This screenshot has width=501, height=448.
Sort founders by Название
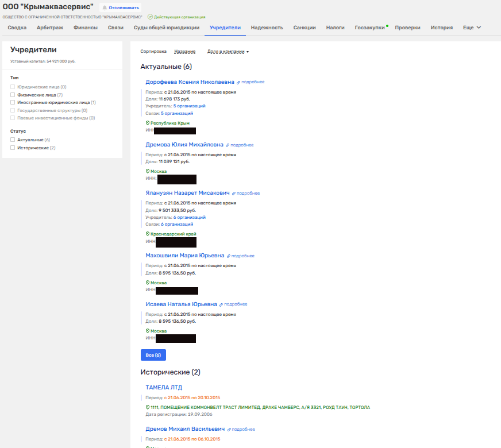point(184,52)
